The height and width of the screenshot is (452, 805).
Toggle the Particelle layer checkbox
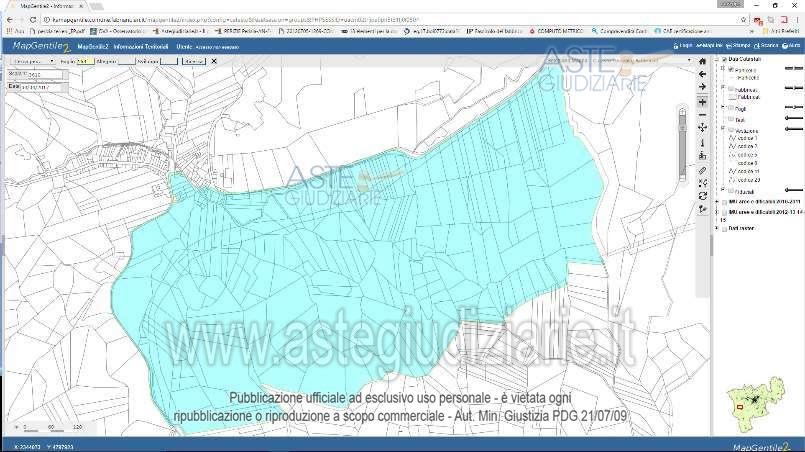click(732, 70)
